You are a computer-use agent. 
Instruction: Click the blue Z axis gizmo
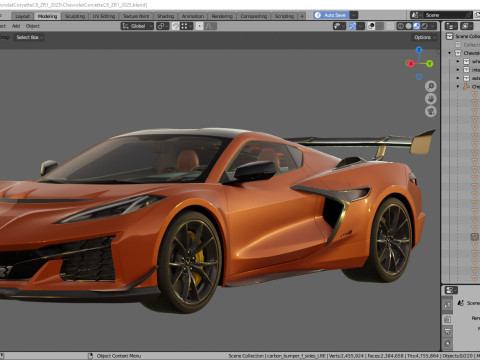419,50
